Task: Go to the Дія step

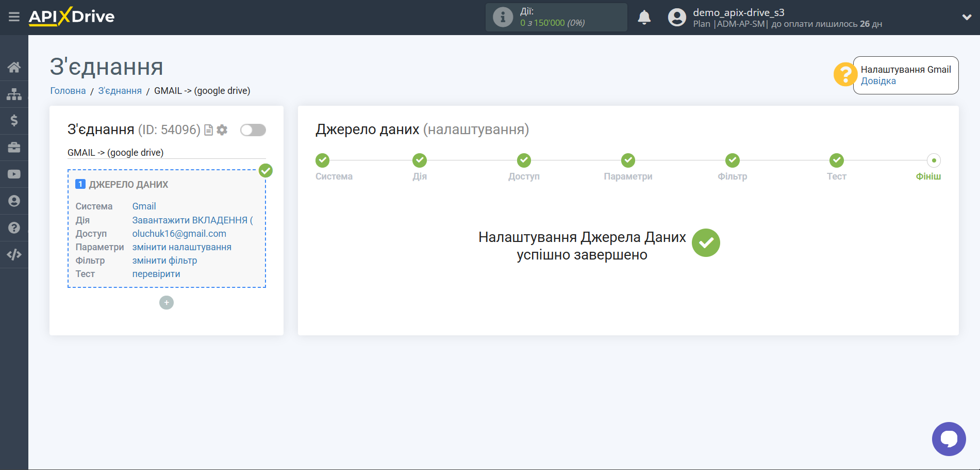Action: (420, 160)
